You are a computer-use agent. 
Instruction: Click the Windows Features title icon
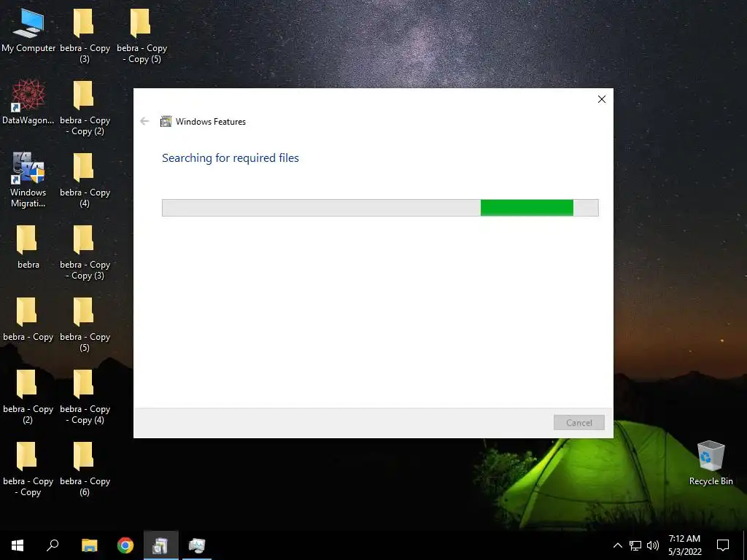pyautogui.click(x=166, y=122)
